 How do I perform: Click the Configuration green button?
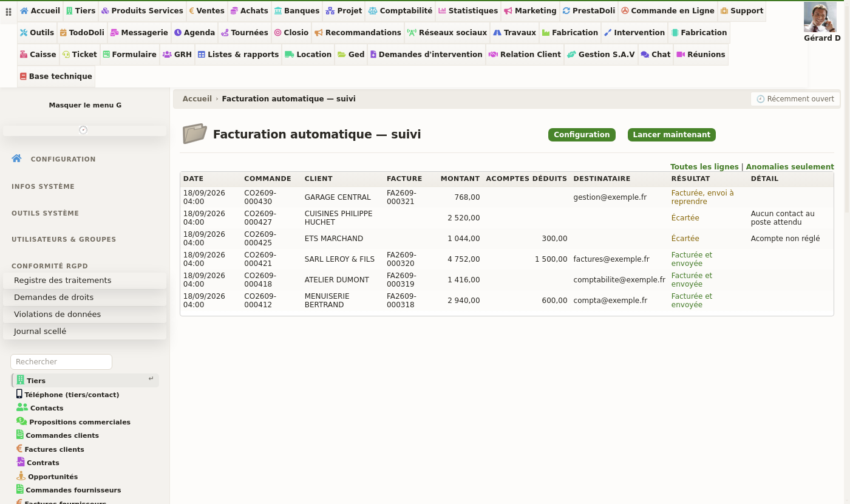pyautogui.click(x=582, y=135)
